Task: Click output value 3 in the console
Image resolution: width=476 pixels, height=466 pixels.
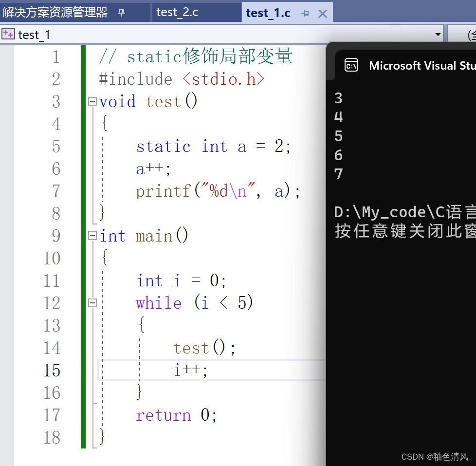Action: pos(338,98)
